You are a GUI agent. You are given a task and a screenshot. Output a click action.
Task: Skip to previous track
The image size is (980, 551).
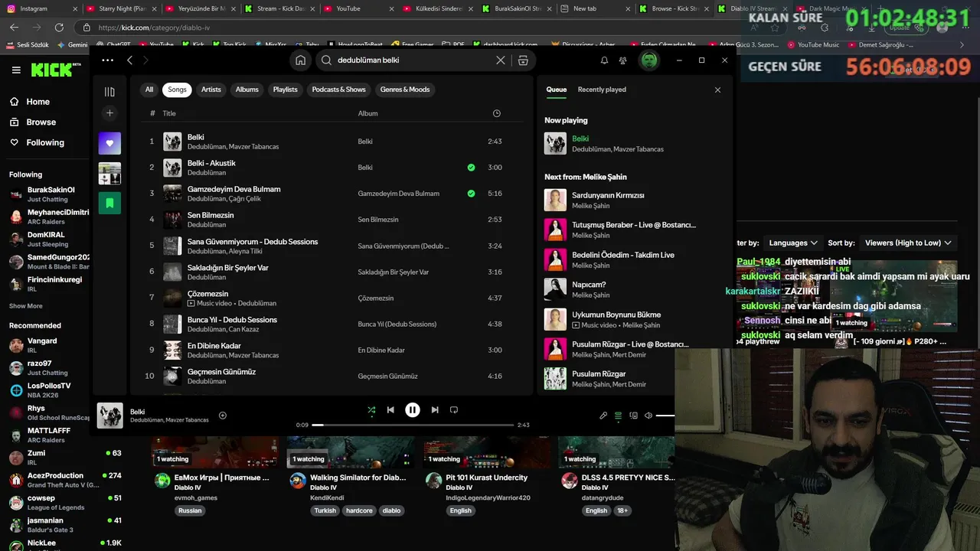390,410
